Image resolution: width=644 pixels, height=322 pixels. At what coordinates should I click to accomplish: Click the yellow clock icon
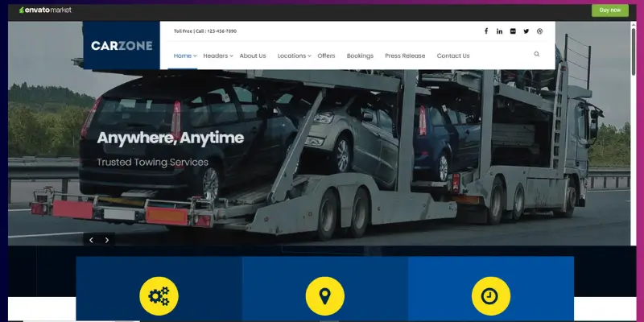[491, 296]
